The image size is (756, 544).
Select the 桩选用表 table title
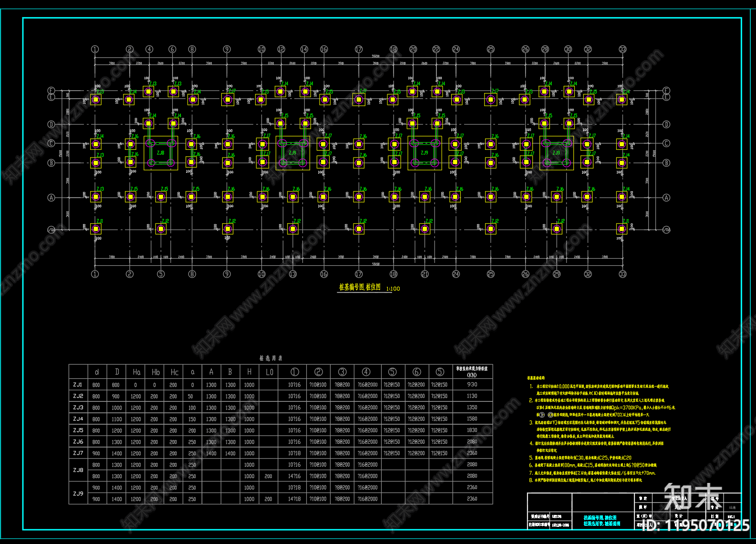[271, 358]
